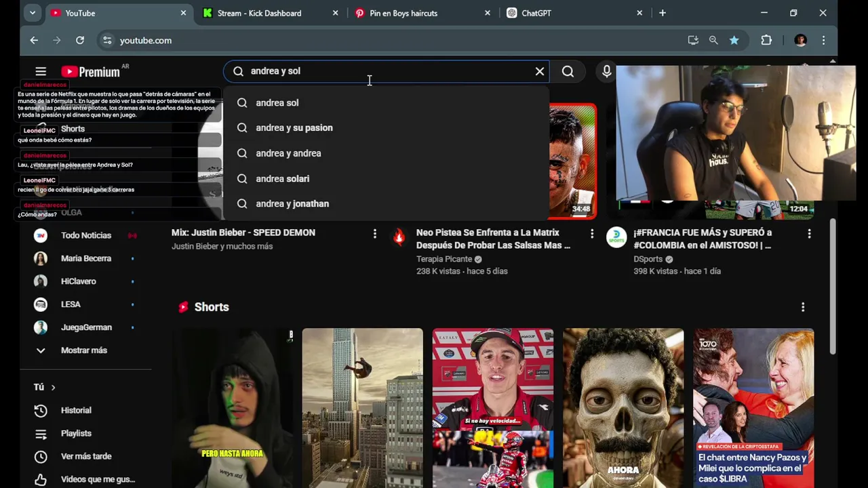Open options for Francia Colombia video
The width and height of the screenshot is (868, 488).
809,234
